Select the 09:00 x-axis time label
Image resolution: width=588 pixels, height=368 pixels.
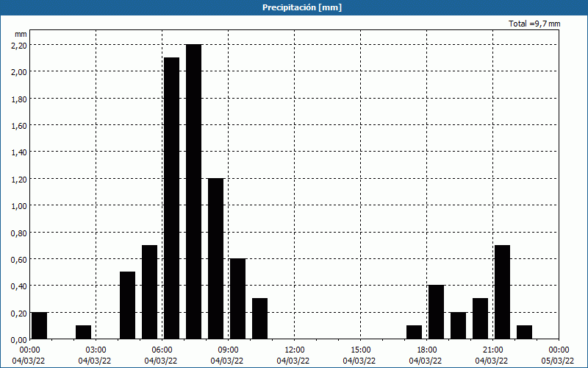229,350
